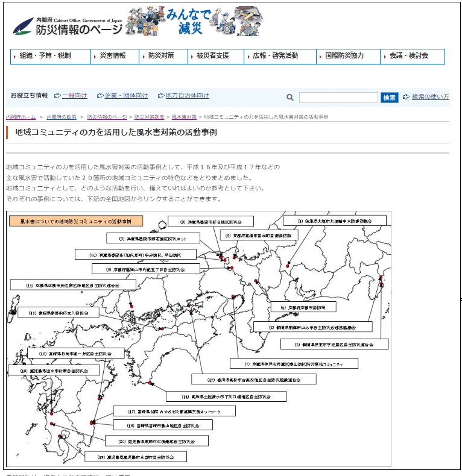The image size is (462, 476).
Task: Open map label (10) 兵庫県豊岡市 旧但東町
Action: pyautogui.click(x=135, y=254)
